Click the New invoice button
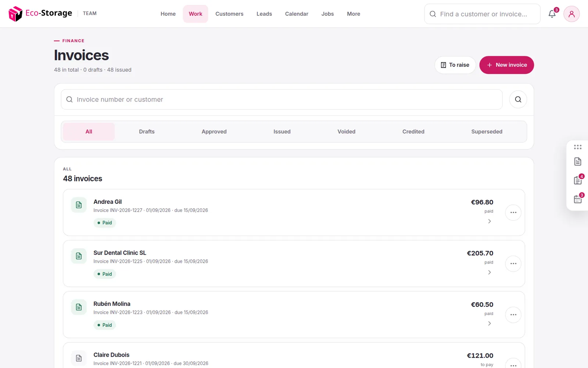This screenshot has width=588, height=368. 506,65
